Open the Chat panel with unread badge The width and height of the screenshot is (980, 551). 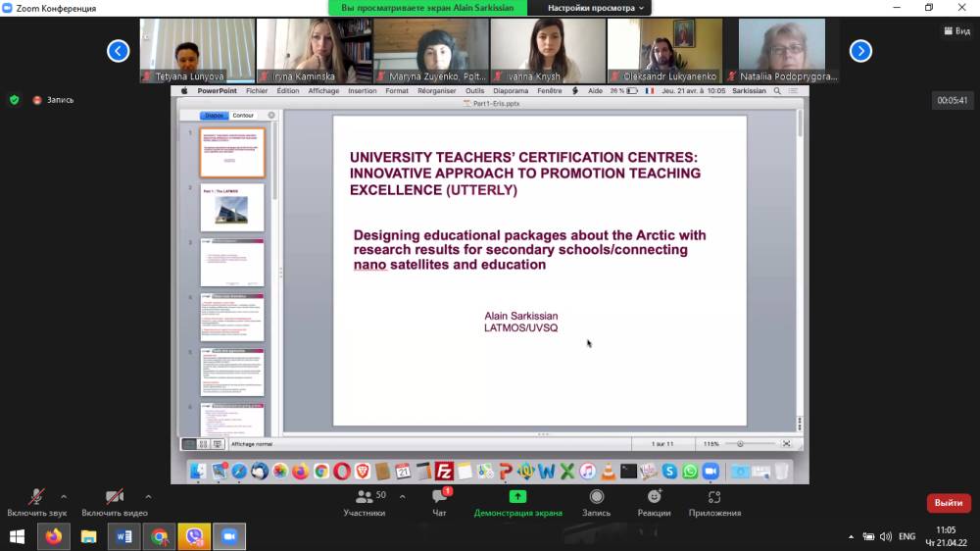pos(439,502)
